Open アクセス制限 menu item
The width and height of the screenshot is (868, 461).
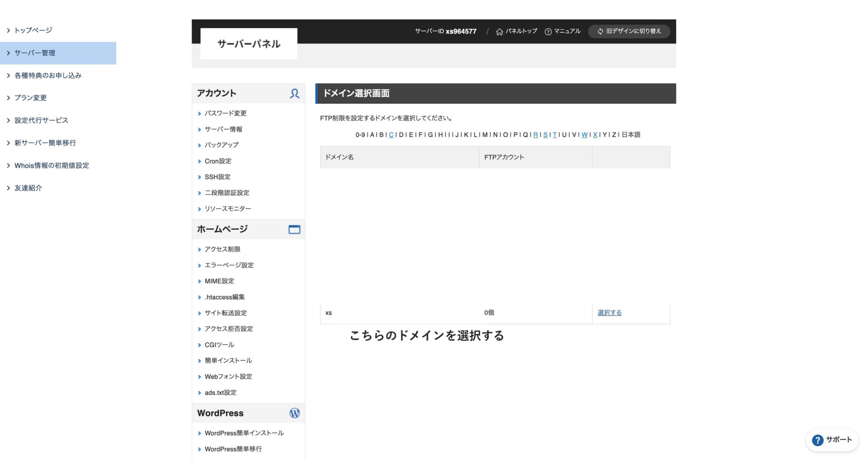tap(222, 249)
